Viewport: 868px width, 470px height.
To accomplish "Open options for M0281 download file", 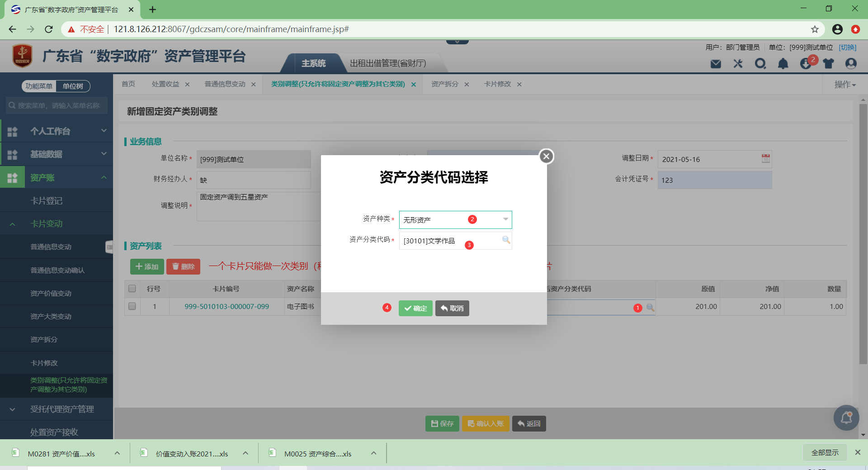I will (117, 453).
